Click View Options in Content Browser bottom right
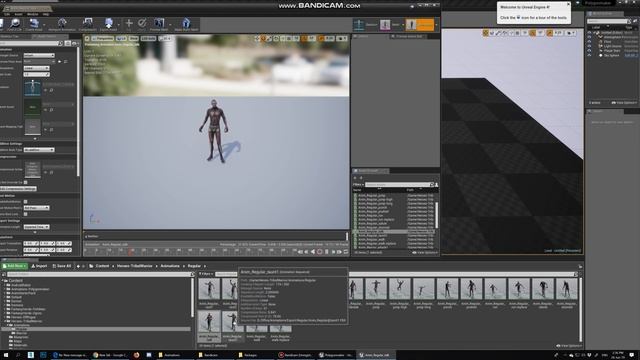This screenshot has width=640, height=360. point(569,346)
